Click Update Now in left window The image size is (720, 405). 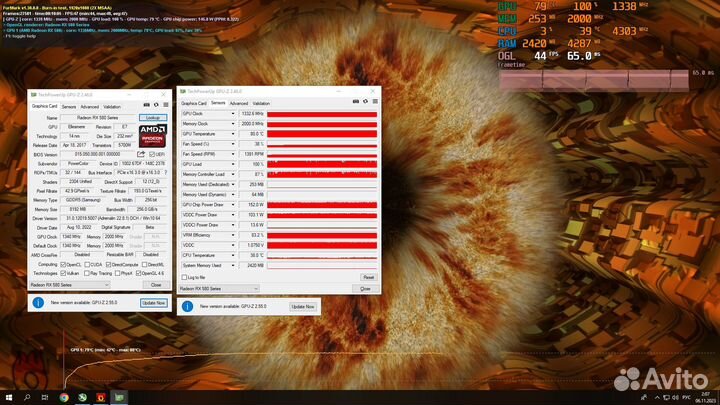tap(154, 303)
